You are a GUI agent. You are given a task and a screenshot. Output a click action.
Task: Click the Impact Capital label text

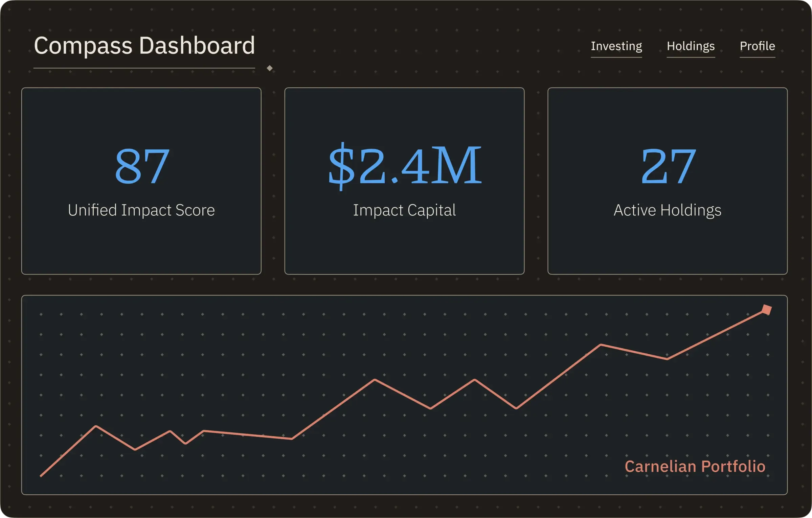point(405,210)
